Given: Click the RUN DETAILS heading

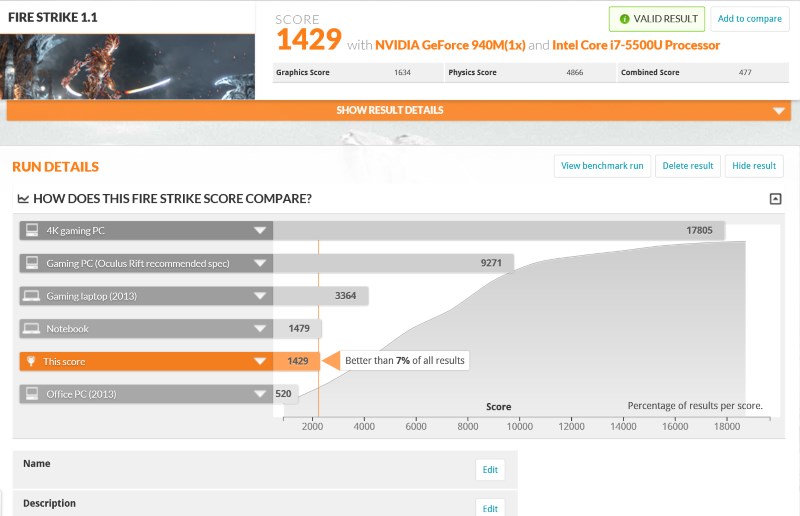Looking at the screenshot, I should coord(56,167).
